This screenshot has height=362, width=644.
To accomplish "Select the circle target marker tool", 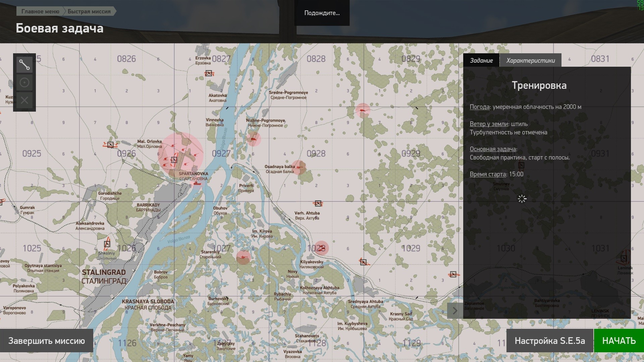I will [x=24, y=82].
